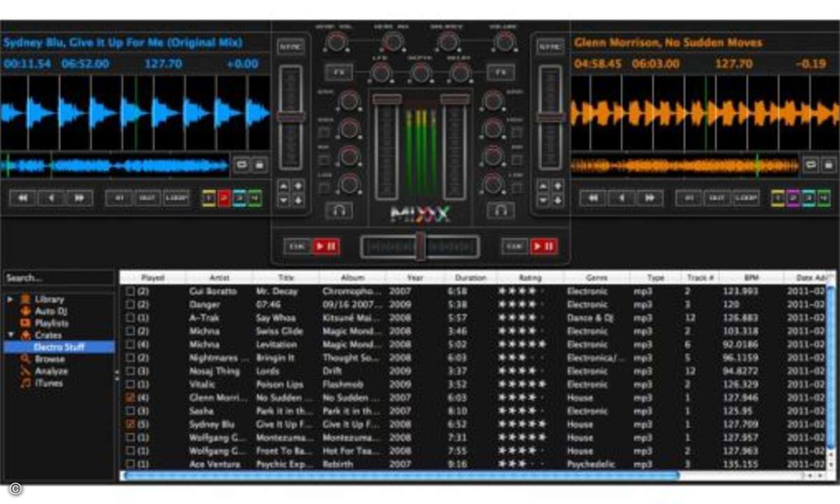840x504 pixels.
Task: Trigger green hotcue 4 on Glenn Morrison deck
Action: click(825, 198)
